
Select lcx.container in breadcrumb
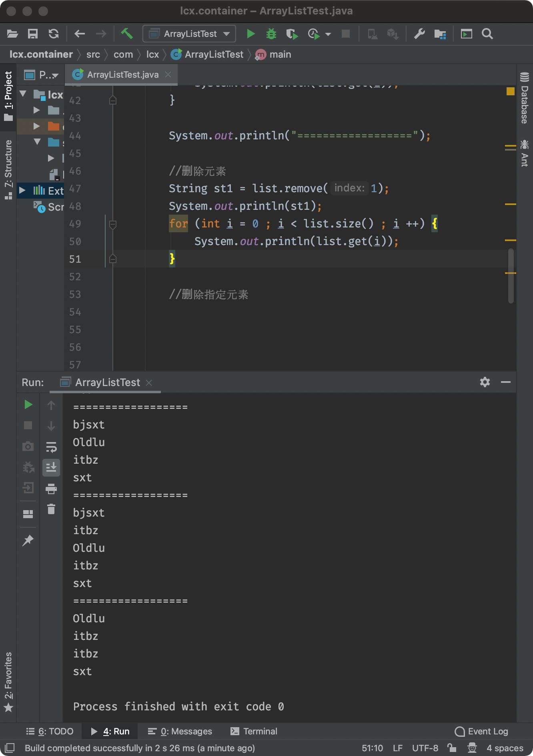pos(41,54)
